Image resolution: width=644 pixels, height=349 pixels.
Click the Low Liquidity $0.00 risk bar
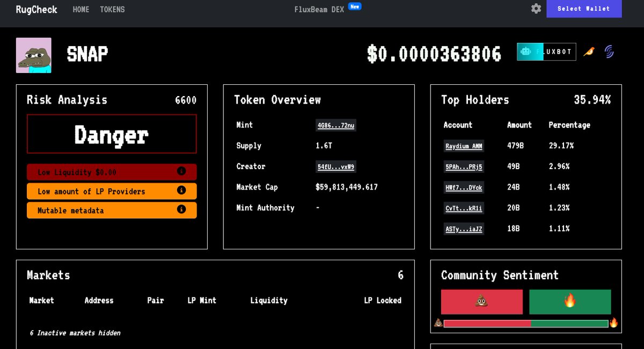click(x=112, y=172)
